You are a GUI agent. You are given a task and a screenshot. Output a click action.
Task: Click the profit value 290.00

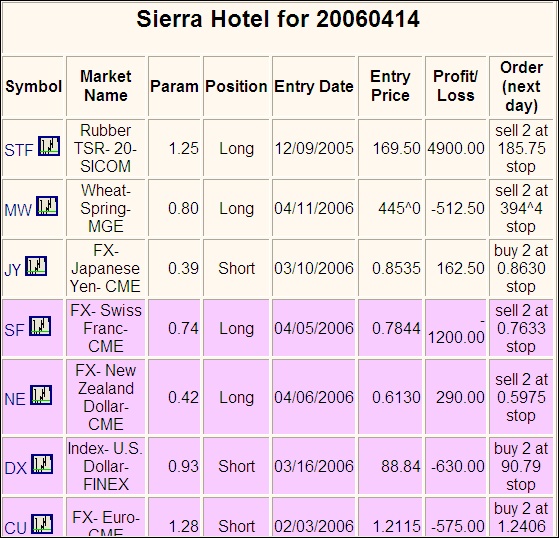(x=461, y=398)
